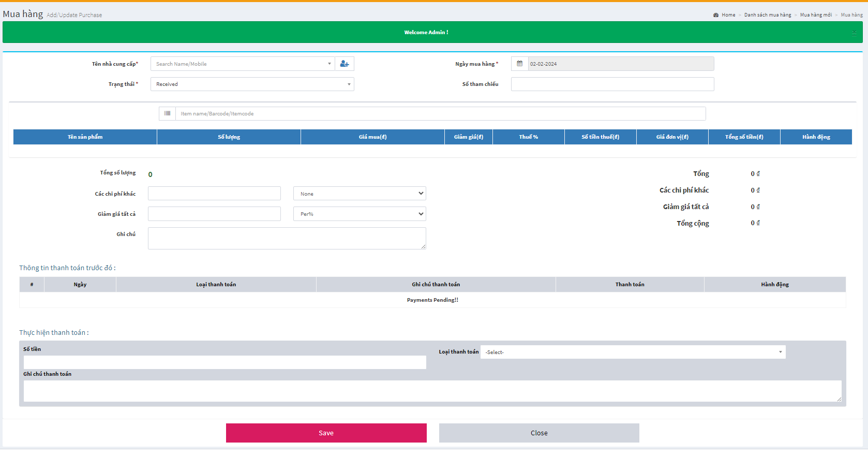This screenshot has width=868, height=456.
Task: Open the calendar icon for purchase date
Action: pyautogui.click(x=519, y=64)
